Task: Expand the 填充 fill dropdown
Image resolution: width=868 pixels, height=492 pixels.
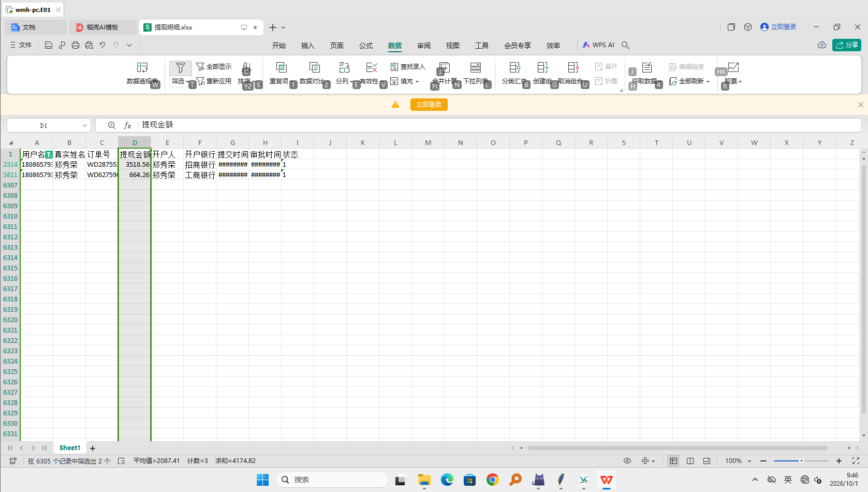Action: pyautogui.click(x=405, y=81)
